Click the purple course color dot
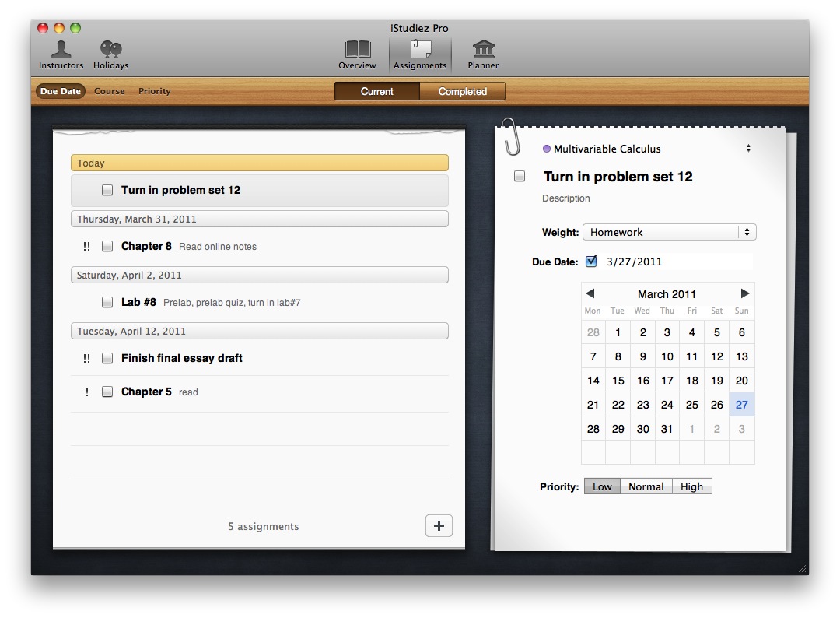Viewport: 840px width, 618px height. point(547,148)
